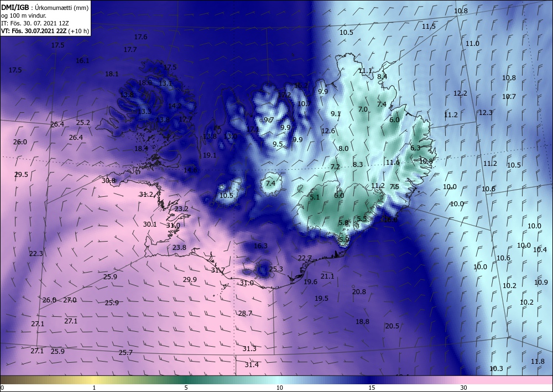Click the map value 10.3
553x392 pixels.
click(x=496, y=368)
